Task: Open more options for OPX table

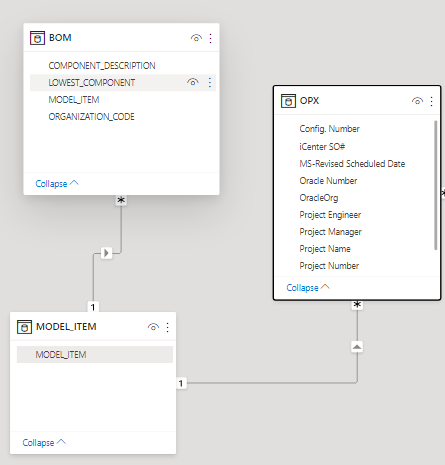Action: (431, 101)
